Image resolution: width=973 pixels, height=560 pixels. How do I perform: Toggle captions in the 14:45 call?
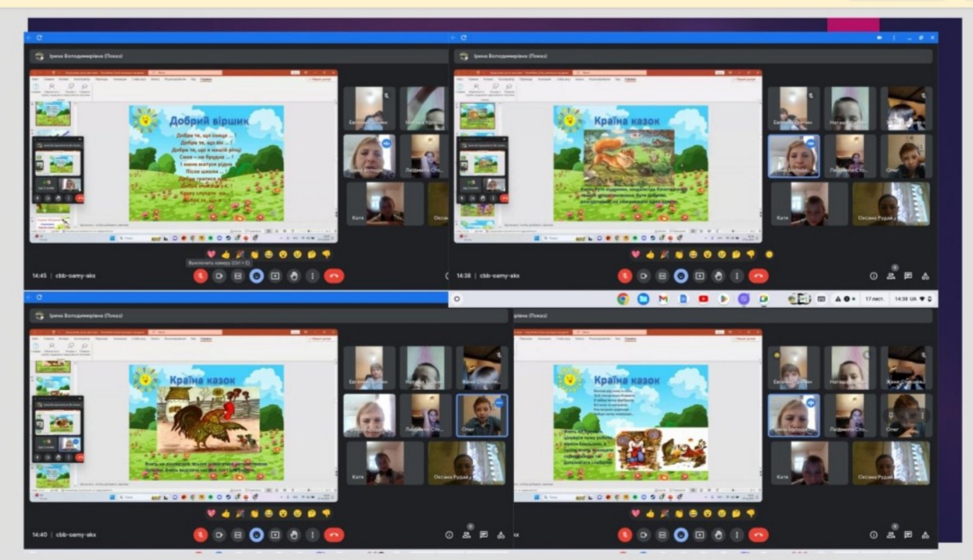tap(238, 276)
